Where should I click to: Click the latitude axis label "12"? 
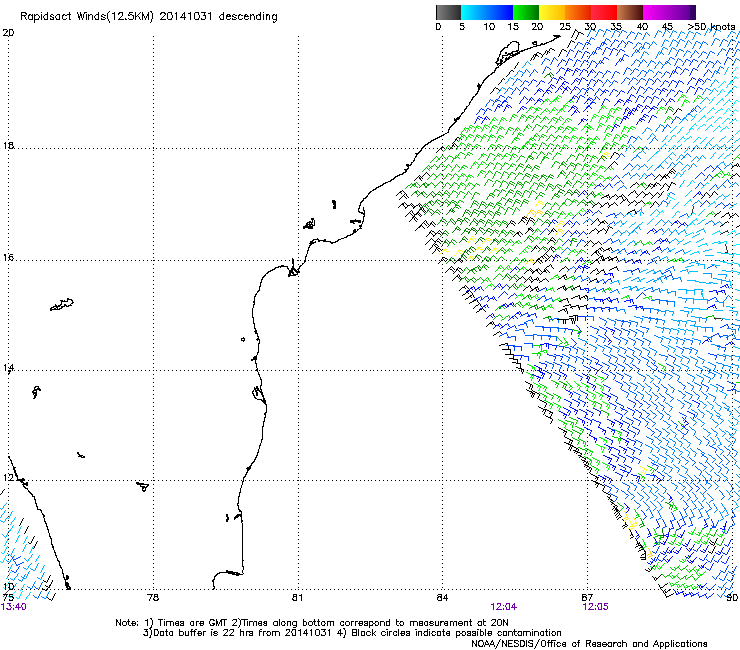click(x=8, y=478)
